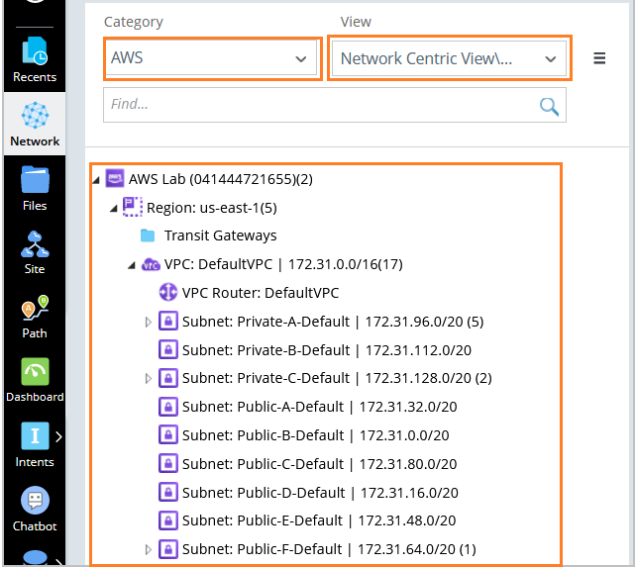638x567 pixels.
Task: Open the Files sidebar panel
Action: pos(34,187)
